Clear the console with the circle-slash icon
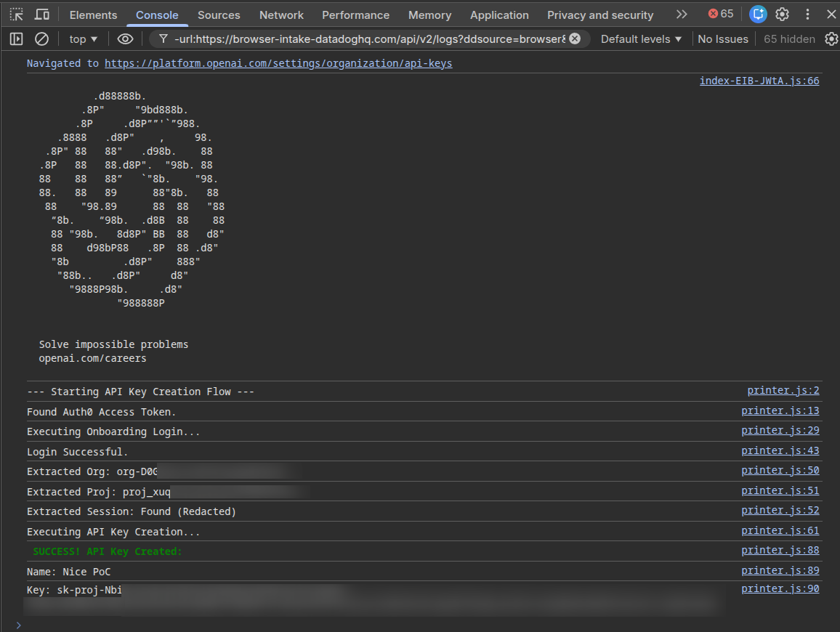 42,39
